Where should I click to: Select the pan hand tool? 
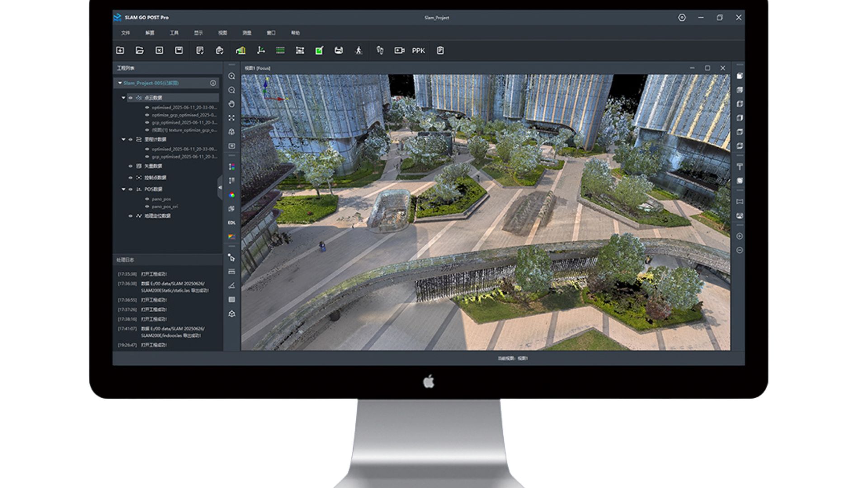pyautogui.click(x=231, y=104)
